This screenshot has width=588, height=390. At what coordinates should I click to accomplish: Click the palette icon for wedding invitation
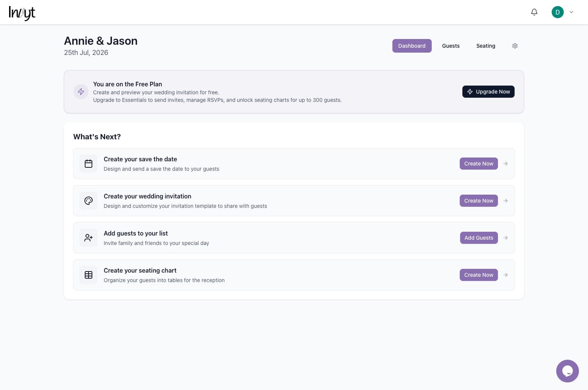(x=88, y=200)
